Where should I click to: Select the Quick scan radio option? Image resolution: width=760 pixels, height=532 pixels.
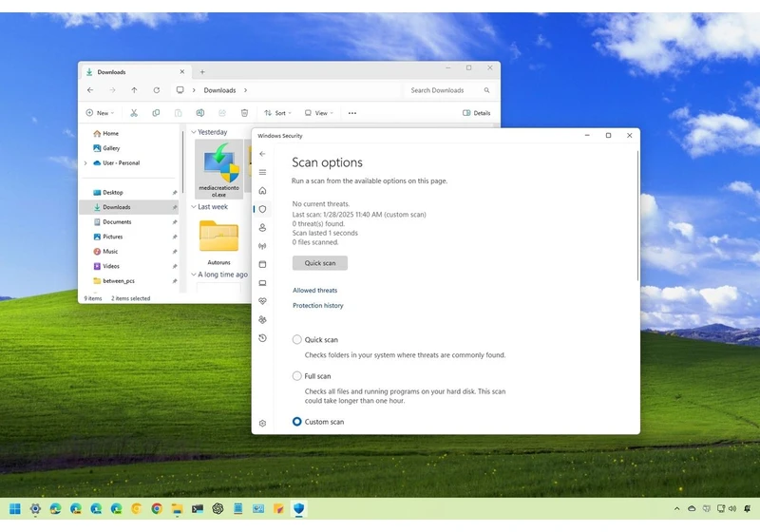tap(296, 340)
